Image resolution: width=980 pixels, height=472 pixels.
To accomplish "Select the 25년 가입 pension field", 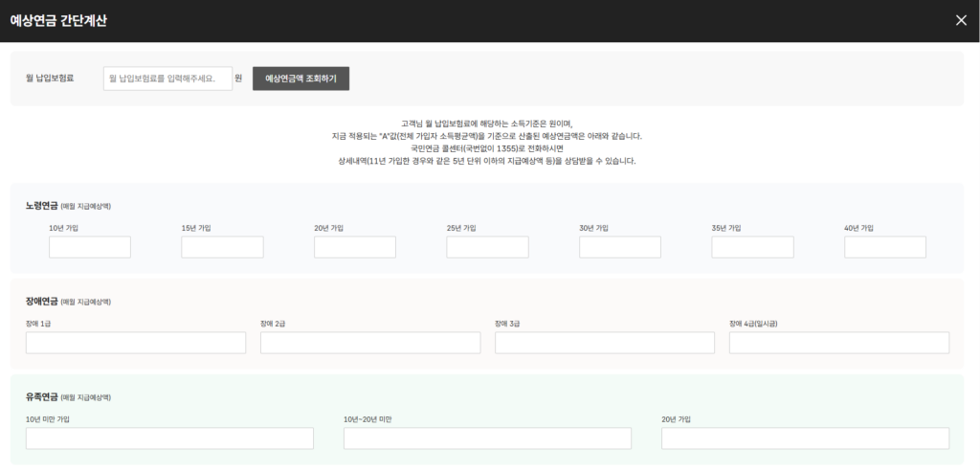I will coord(487,247).
